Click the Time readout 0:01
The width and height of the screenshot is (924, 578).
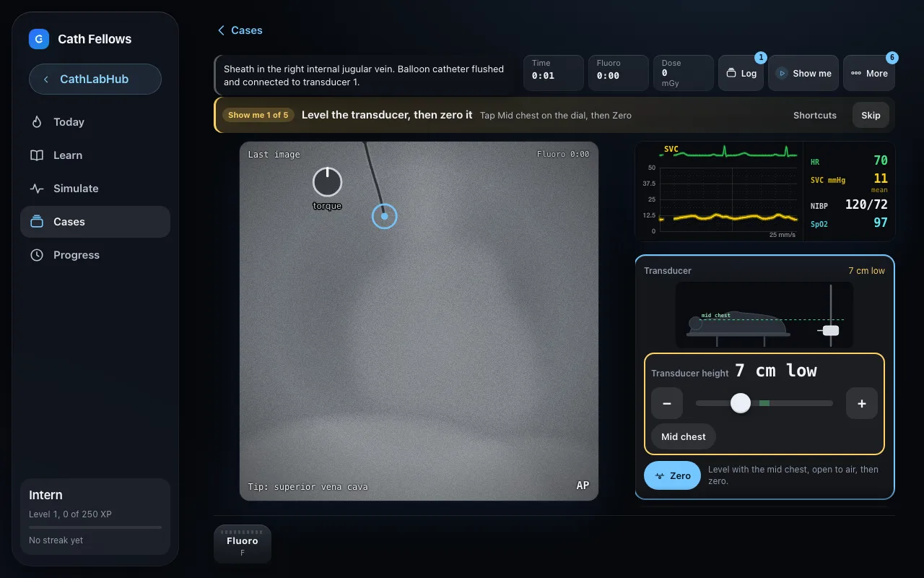[x=553, y=73]
